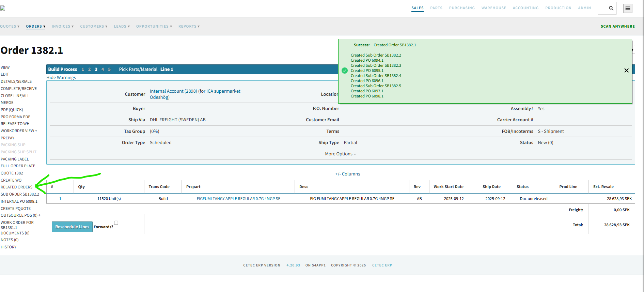644x292 pixels.
Task: Open the hamburger menu icon
Action: coord(628,8)
